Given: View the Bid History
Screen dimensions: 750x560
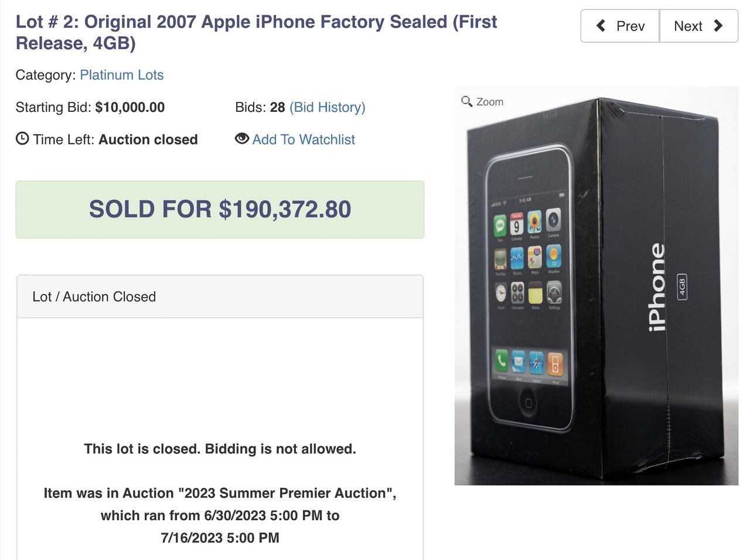Looking at the screenshot, I should (327, 107).
